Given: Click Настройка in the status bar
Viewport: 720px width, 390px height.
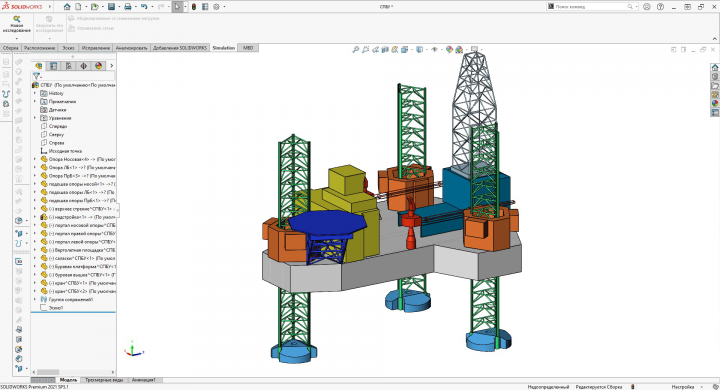Looking at the screenshot, I should [x=682, y=387].
